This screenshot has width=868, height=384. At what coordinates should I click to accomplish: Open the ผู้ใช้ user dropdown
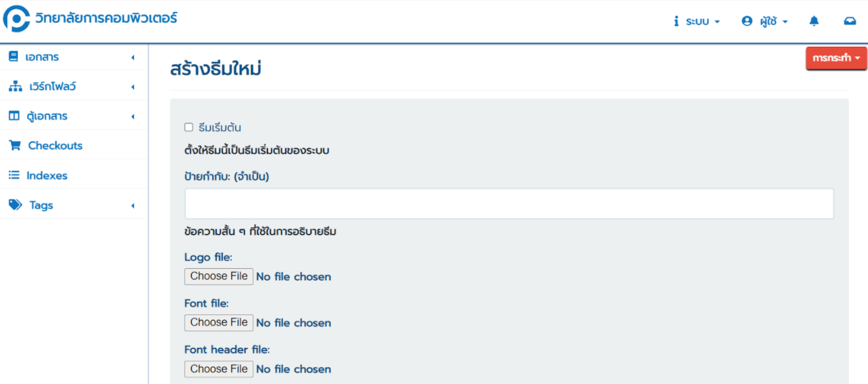pos(765,21)
